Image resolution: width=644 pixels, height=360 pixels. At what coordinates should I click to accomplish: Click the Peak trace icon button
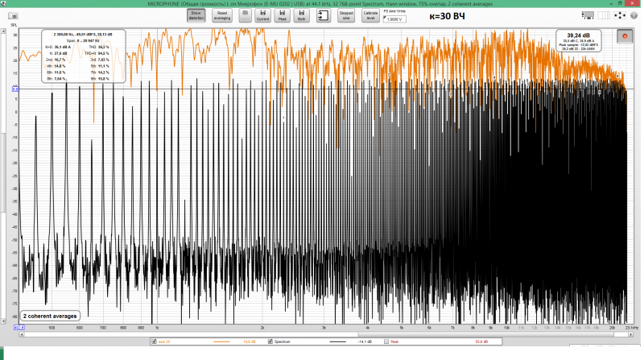pyautogui.click(x=283, y=15)
